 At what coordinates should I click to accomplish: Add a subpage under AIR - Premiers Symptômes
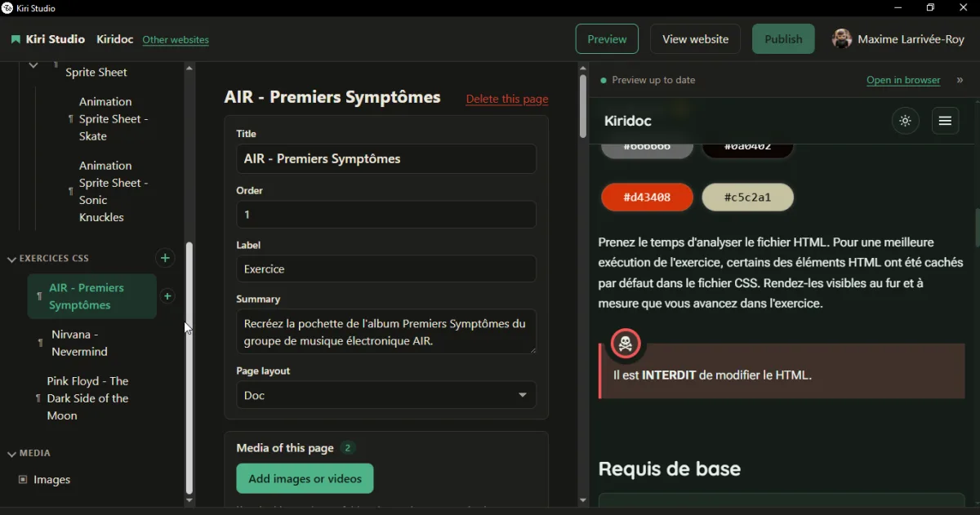(167, 296)
